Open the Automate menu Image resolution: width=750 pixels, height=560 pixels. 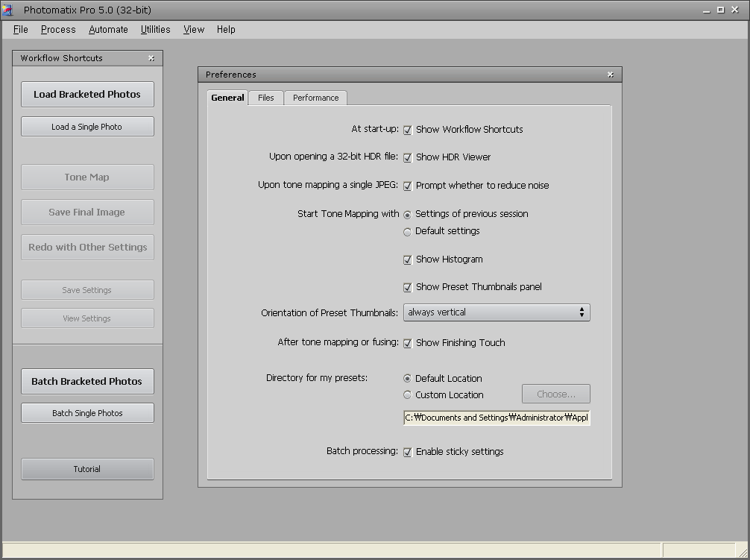pos(109,30)
